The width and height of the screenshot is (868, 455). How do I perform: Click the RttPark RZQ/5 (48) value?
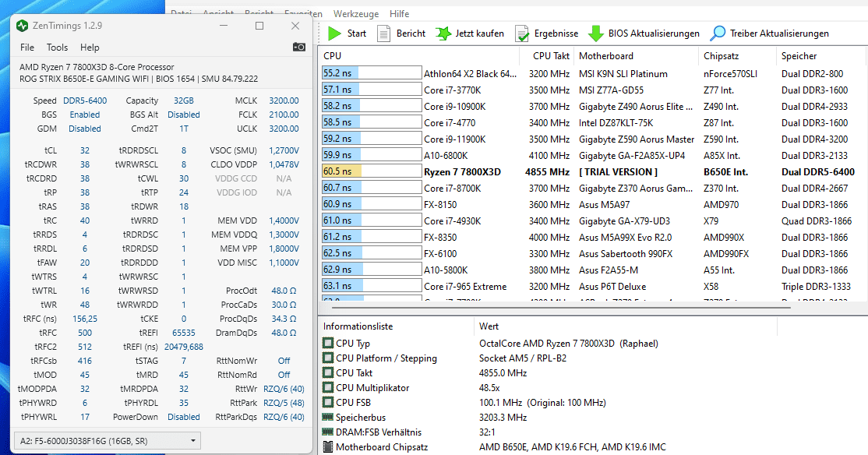pyautogui.click(x=284, y=403)
